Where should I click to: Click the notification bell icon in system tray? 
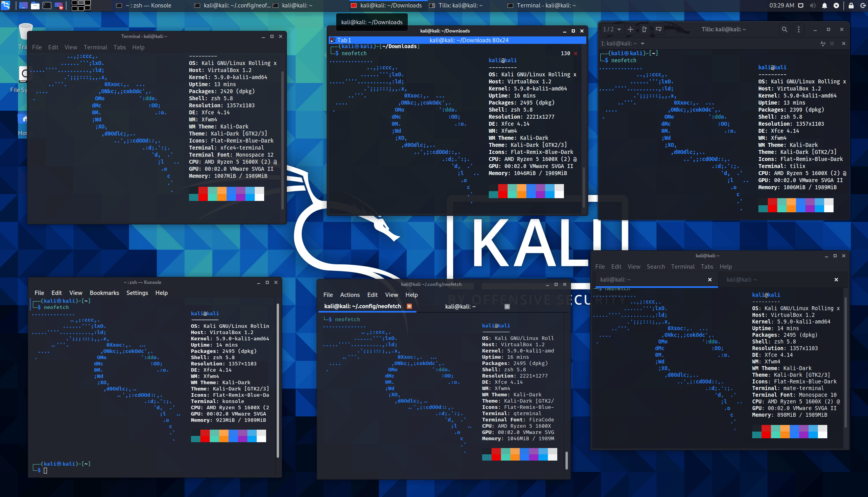click(x=824, y=5)
